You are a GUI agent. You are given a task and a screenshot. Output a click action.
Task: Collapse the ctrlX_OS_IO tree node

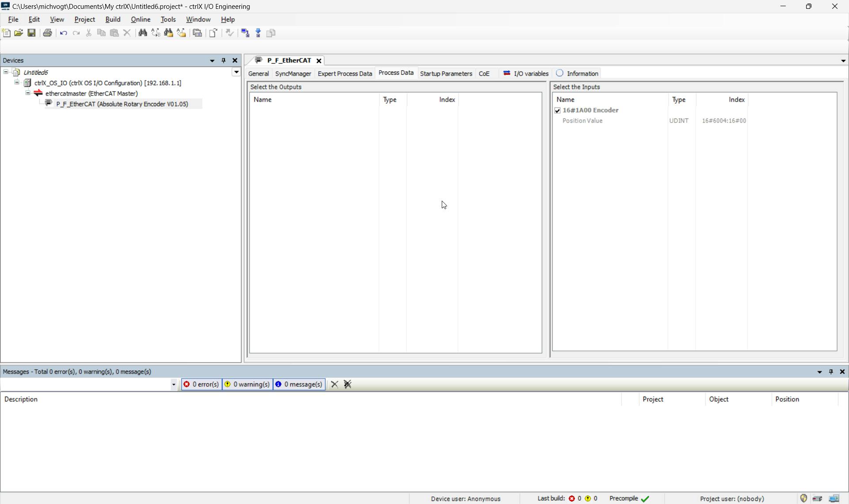click(17, 83)
